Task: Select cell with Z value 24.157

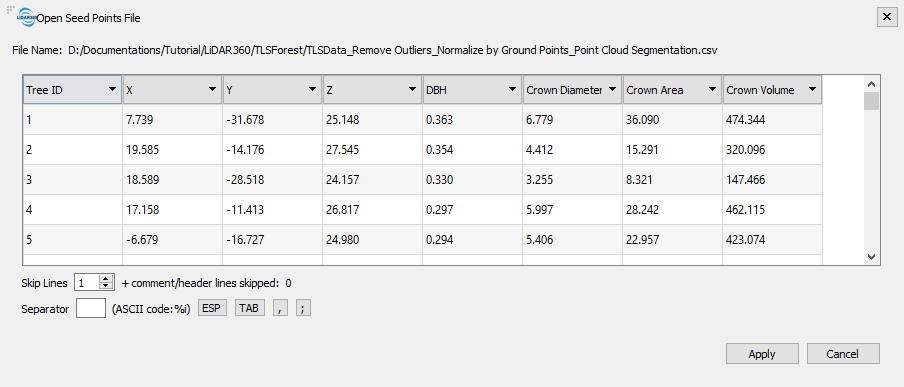Action: 372,179
